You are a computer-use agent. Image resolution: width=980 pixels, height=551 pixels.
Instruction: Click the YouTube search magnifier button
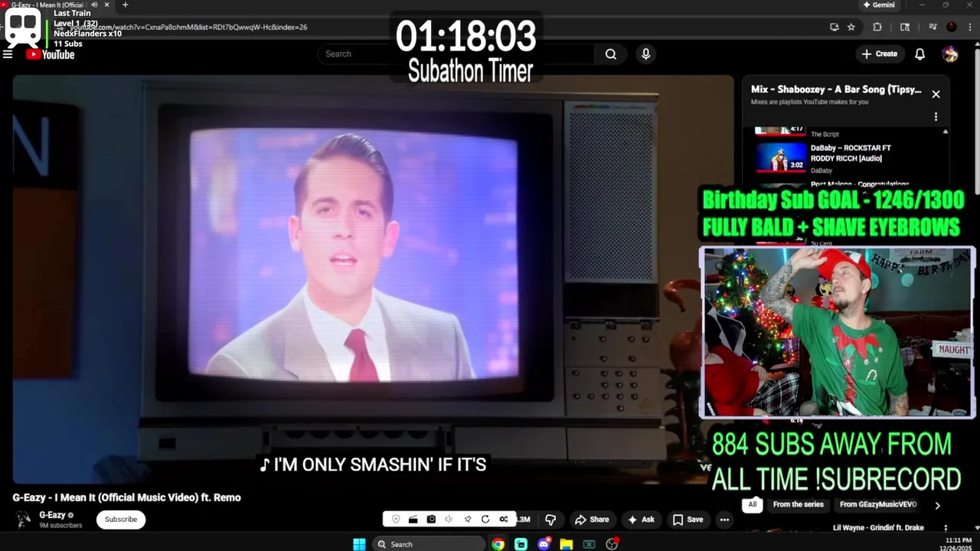pos(610,54)
